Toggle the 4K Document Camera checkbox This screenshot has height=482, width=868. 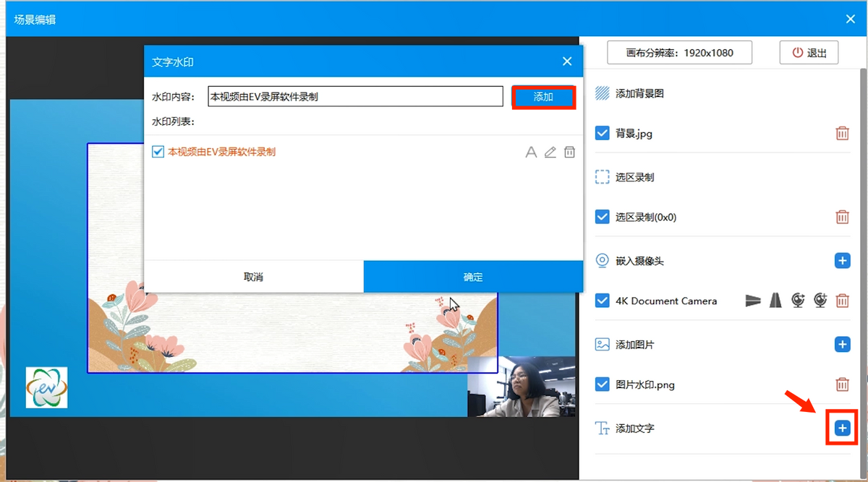point(602,301)
